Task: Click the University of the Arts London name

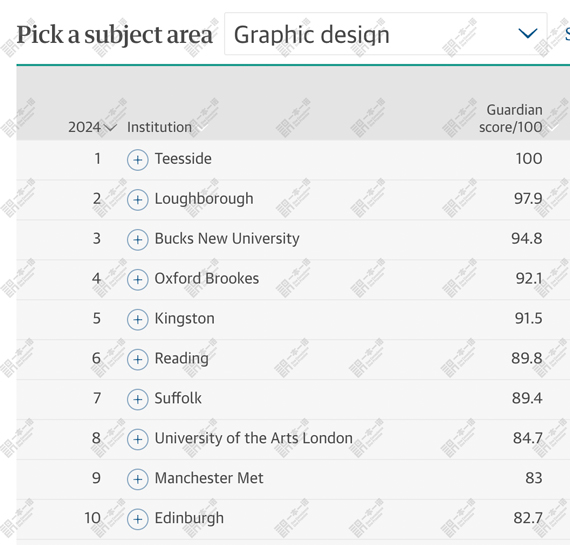Action: pyautogui.click(x=253, y=438)
